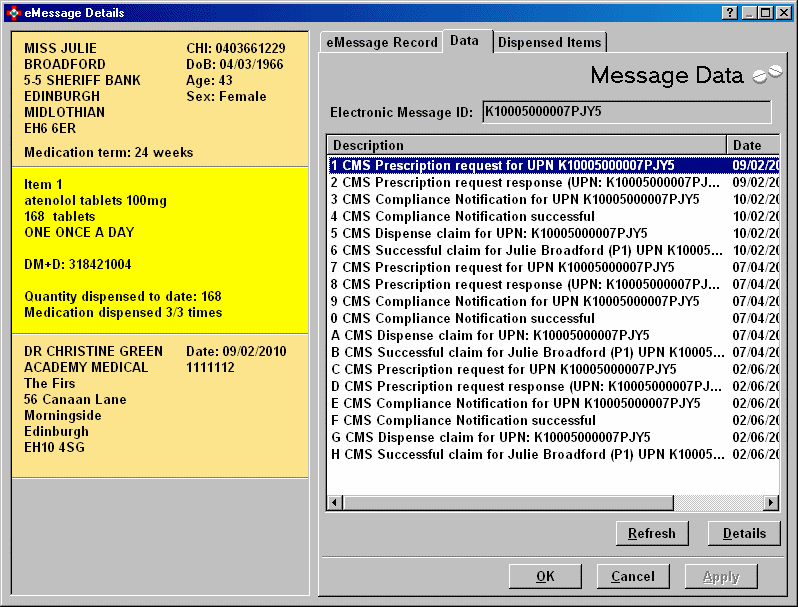This screenshot has width=798, height=607.
Task: Click the Cancel button
Action: tap(633, 576)
